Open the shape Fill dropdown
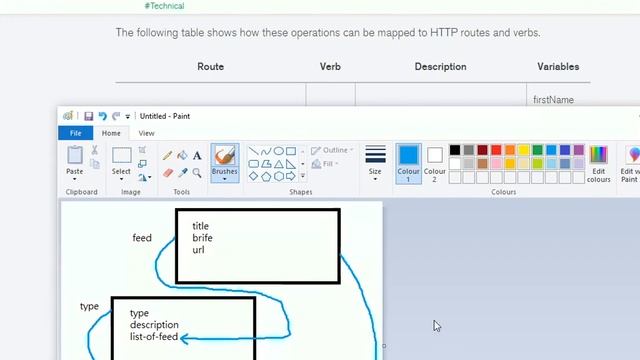The image size is (640, 360). point(326,164)
